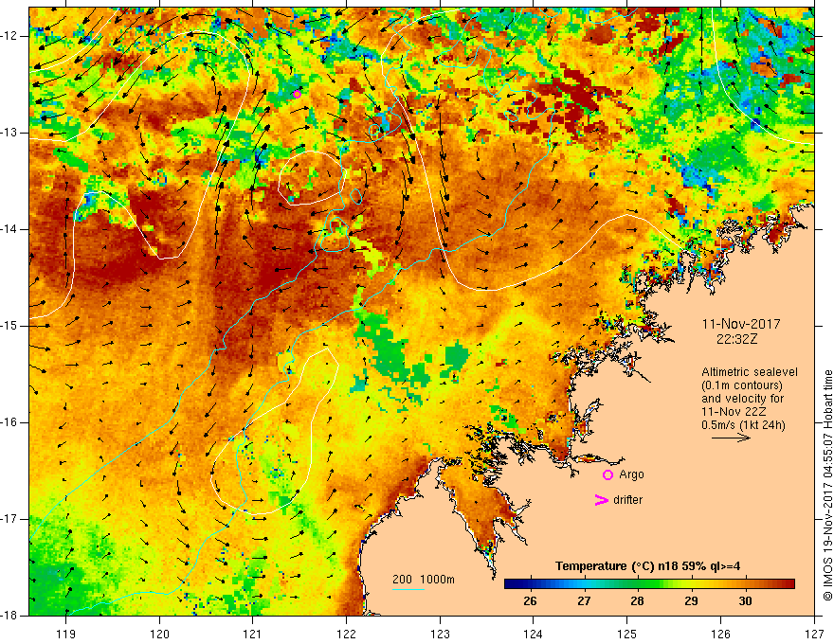The image size is (834, 644).
Task: Click the '126' longitude axis label
Action: tap(720, 634)
